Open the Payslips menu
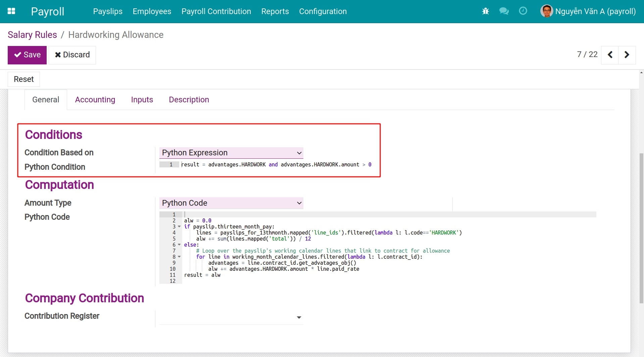 pos(107,11)
